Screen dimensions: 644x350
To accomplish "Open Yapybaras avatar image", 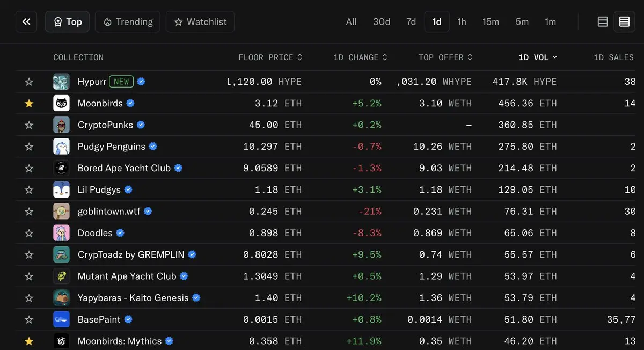I will 61,298.
